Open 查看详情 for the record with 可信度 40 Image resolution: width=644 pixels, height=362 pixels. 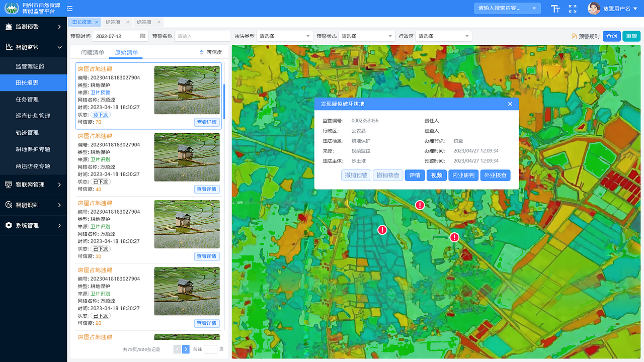pyautogui.click(x=207, y=189)
